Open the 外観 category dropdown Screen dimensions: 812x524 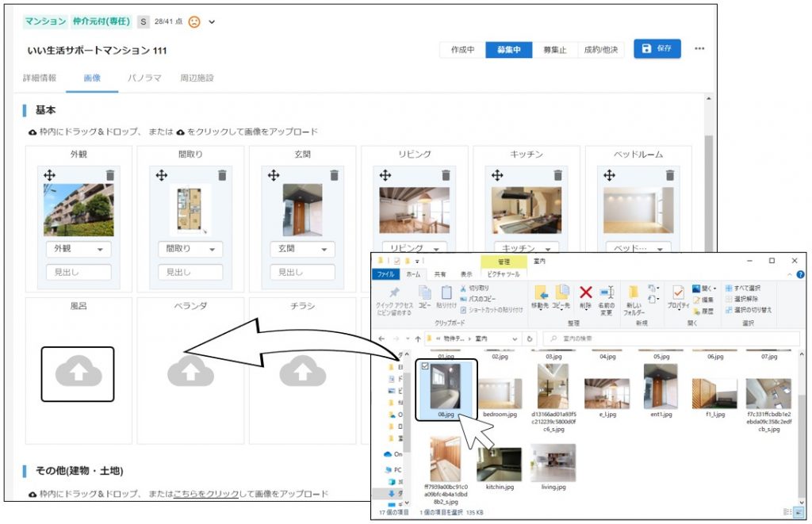(79, 249)
